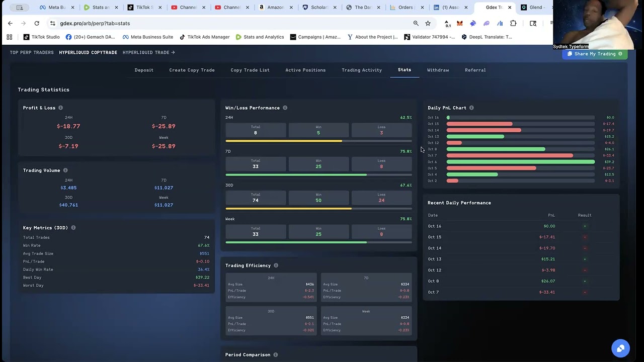Image resolution: width=644 pixels, height=362 pixels.
Task: Click the Profit & Loss info icon
Action: (60, 108)
